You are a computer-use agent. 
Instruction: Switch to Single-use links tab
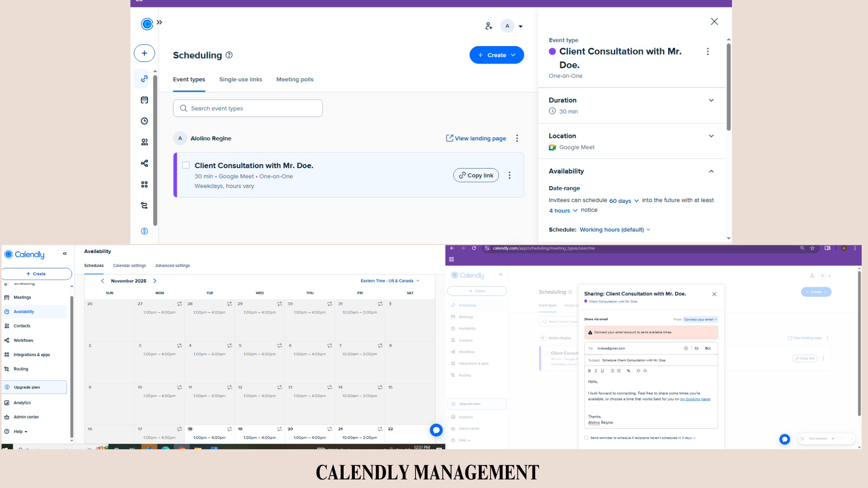pos(241,80)
